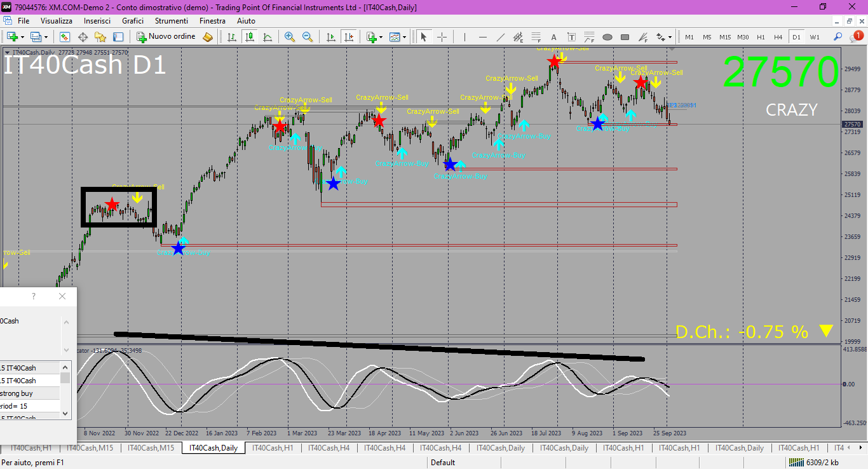Click the 6309/2 kb connection status
868x469 pixels.
click(x=813, y=463)
